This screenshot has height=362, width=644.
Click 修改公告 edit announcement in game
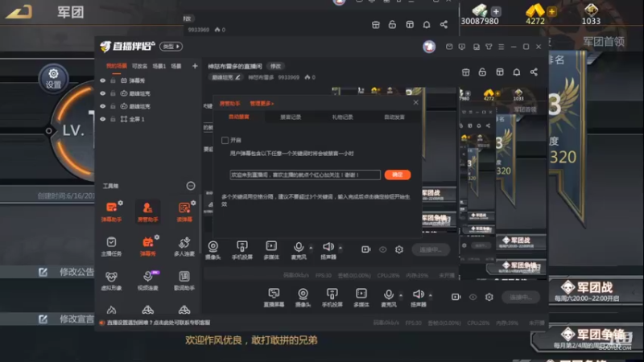point(67,272)
